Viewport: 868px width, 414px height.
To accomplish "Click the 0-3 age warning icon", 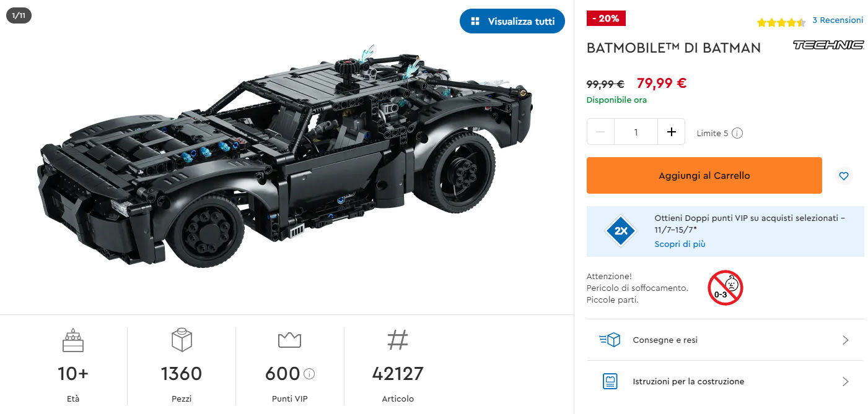I will 725,288.
